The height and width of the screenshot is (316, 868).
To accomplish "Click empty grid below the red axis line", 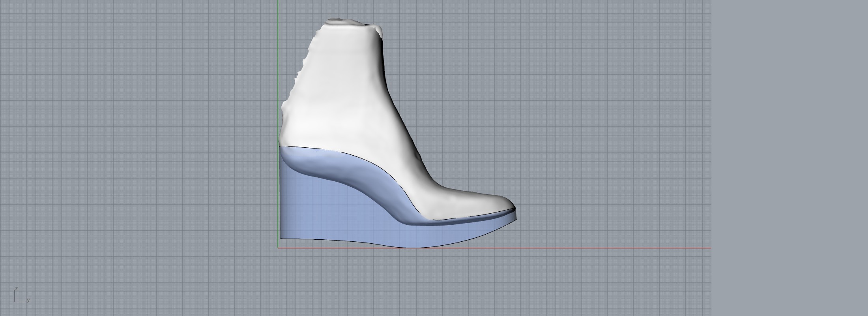I will (x=395, y=280).
